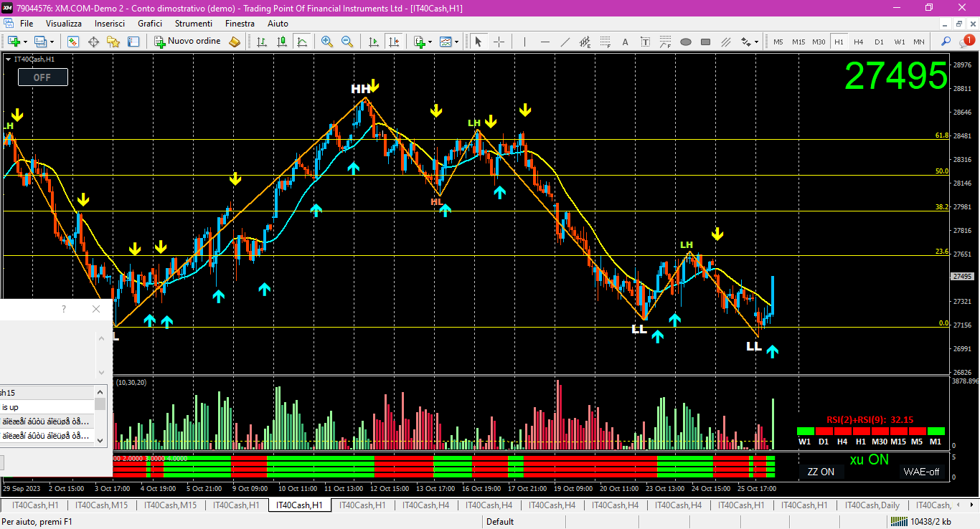Open the Visualizza menu
The width and height of the screenshot is (980, 529).
[x=64, y=24]
